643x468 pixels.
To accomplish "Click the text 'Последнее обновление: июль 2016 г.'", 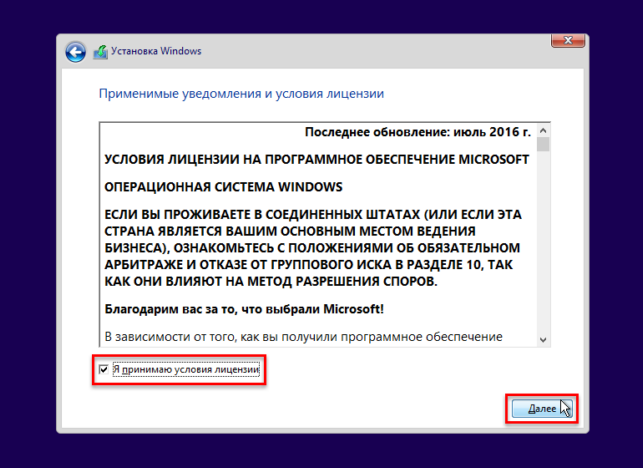I will [x=417, y=132].
